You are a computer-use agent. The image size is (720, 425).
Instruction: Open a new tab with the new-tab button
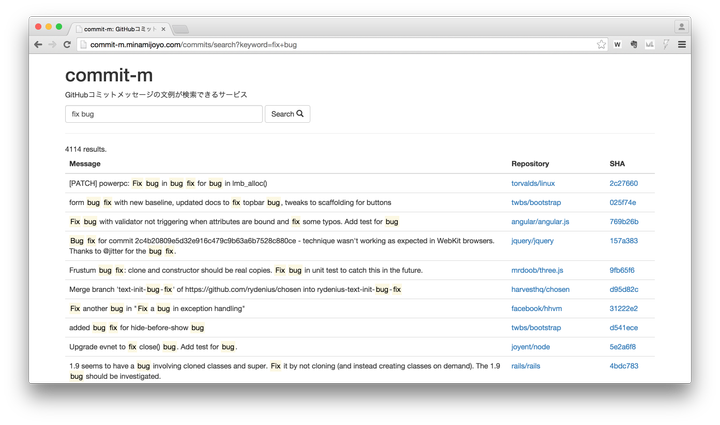coord(180,29)
